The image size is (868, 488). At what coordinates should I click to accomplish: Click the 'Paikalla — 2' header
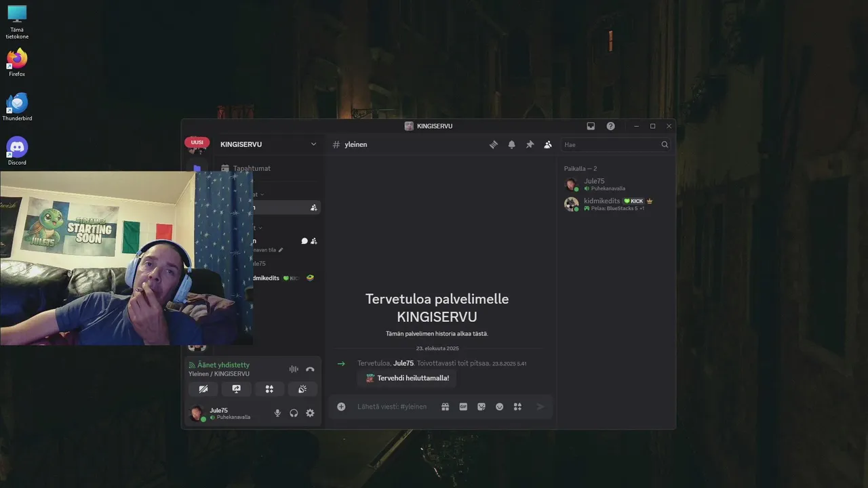pyautogui.click(x=580, y=168)
